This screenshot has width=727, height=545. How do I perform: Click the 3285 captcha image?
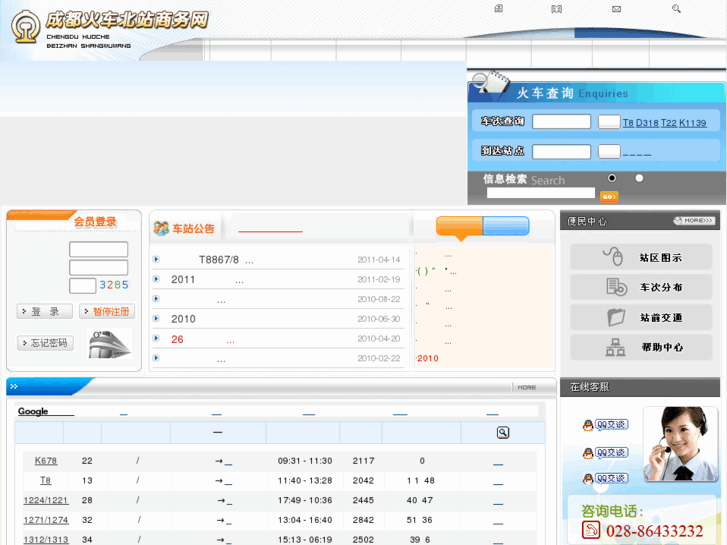pyautogui.click(x=114, y=285)
